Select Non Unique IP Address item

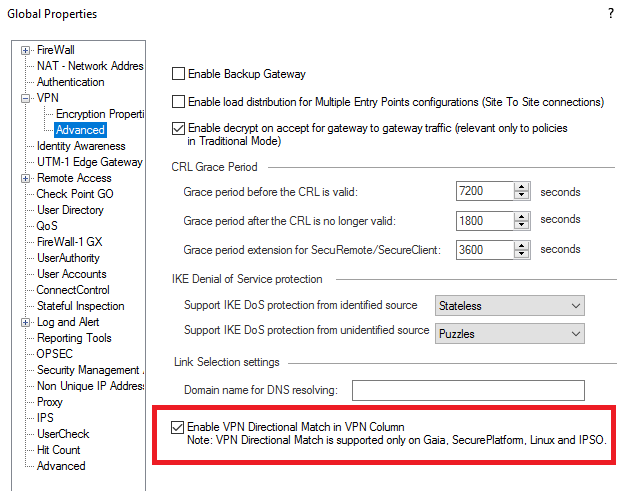tap(91, 386)
